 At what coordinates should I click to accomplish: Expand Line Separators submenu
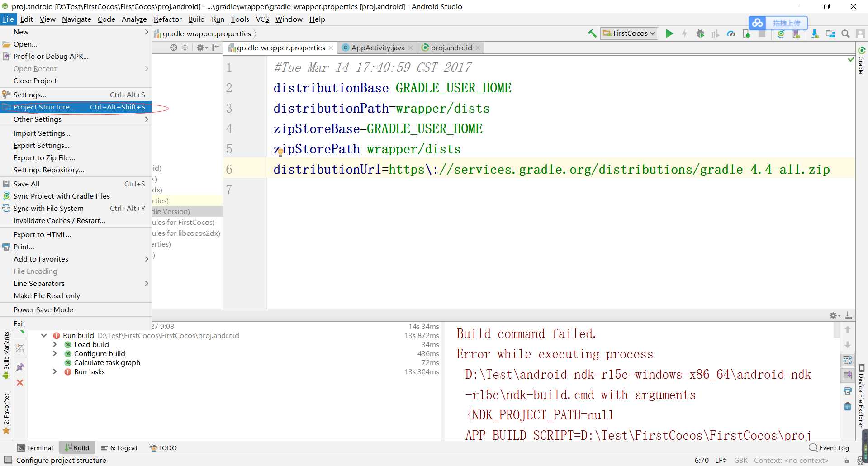tap(76, 284)
